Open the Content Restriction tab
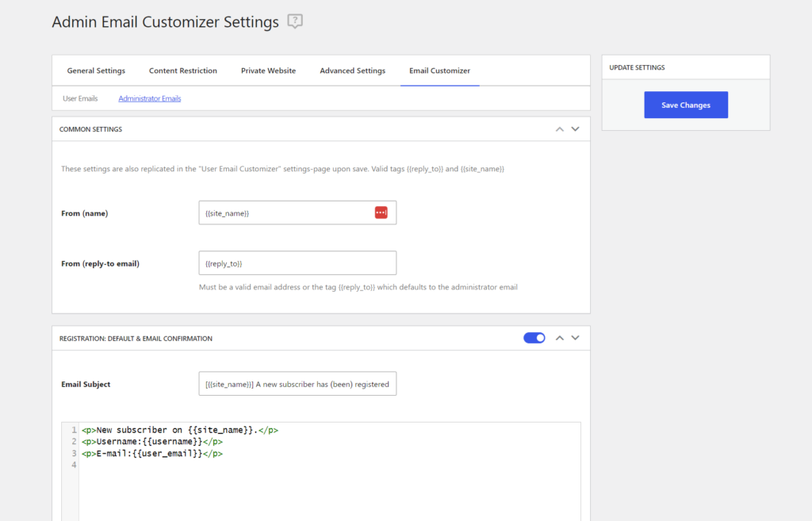Screen dimensions: 812x521 182,71
